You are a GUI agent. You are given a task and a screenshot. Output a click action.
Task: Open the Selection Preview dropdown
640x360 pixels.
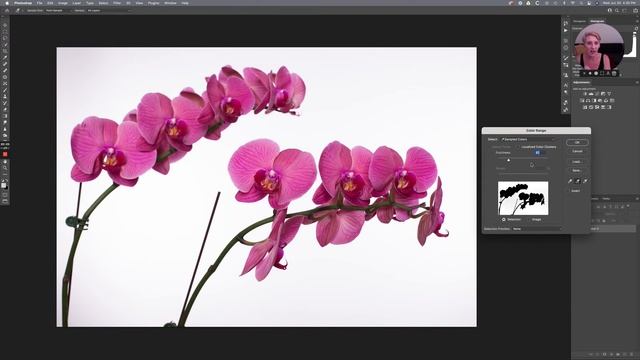tap(536, 229)
